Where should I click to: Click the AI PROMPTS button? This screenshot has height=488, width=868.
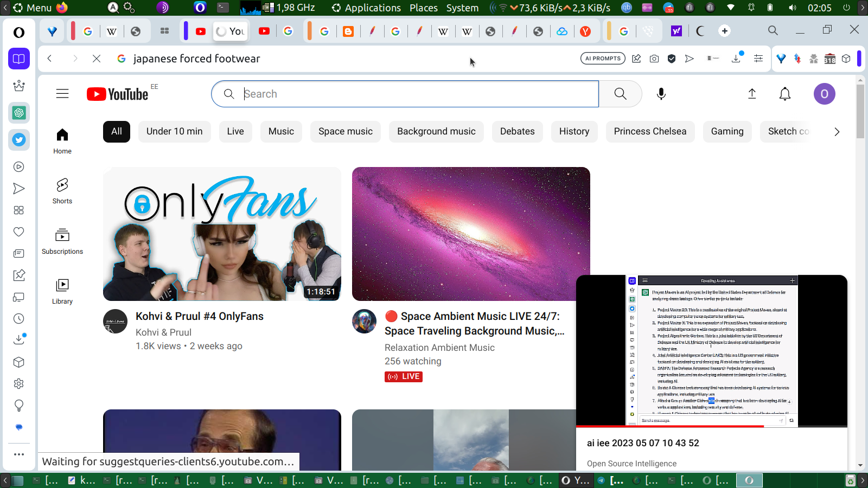[603, 59]
